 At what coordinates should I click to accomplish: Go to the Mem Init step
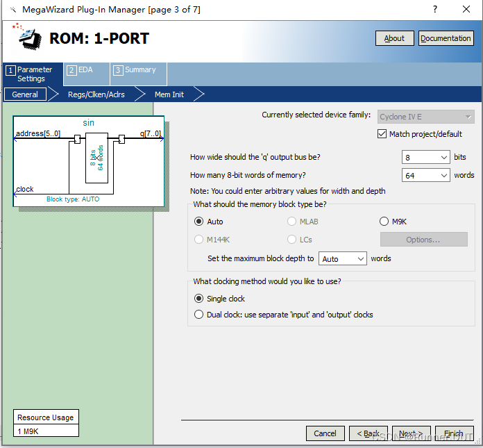coord(169,94)
